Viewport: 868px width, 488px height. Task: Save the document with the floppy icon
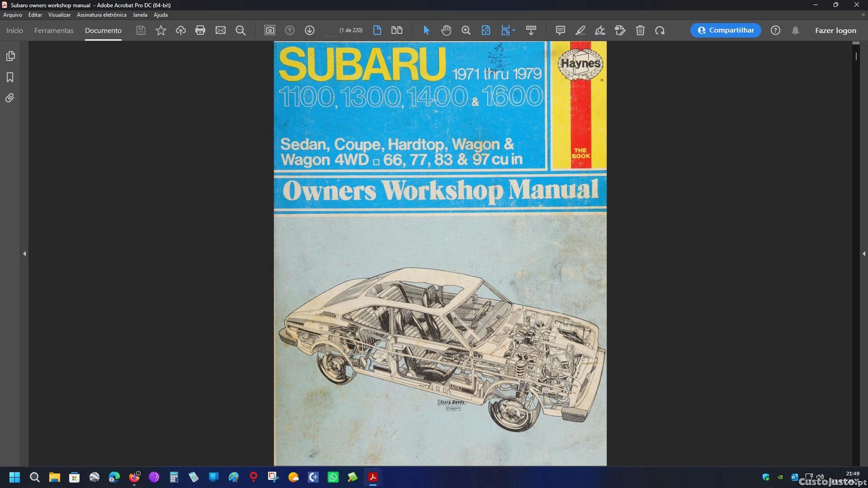pyautogui.click(x=141, y=30)
